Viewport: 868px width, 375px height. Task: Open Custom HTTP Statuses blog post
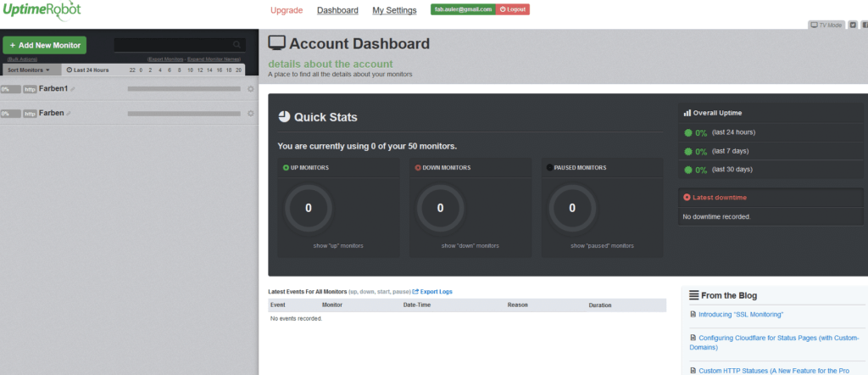(x=774, y=371)
